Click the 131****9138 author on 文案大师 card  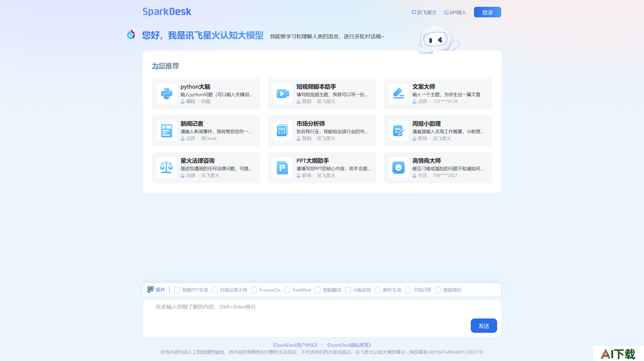pyautogui.click(x=445, y=101)
